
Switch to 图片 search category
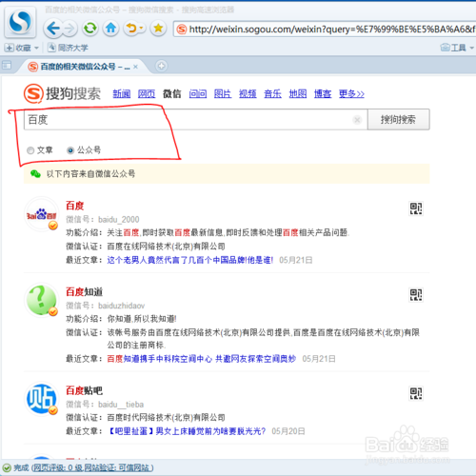tap(223, 93)
